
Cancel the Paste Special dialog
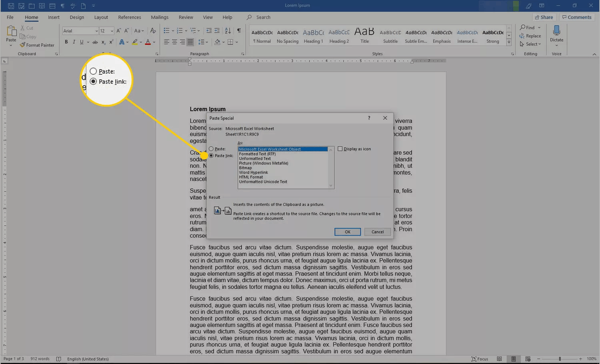377,232
